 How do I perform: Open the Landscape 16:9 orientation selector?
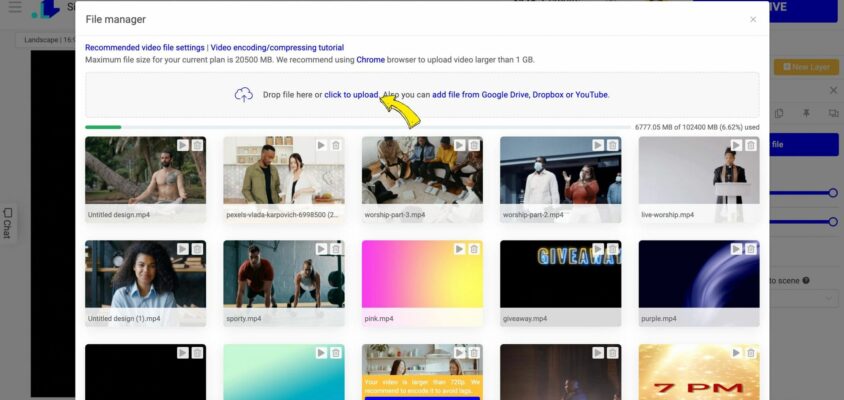click(46, 40)
